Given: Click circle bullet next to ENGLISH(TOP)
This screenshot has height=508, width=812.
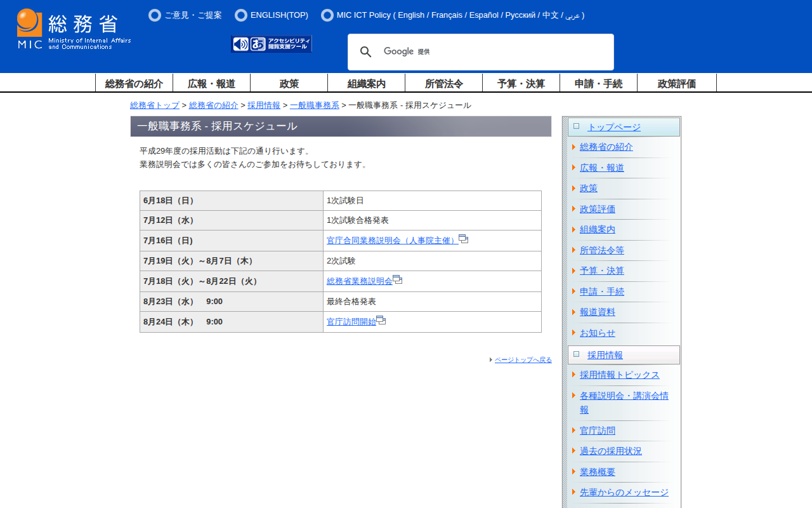Looking at the screenshot, I should coord(240,15).
